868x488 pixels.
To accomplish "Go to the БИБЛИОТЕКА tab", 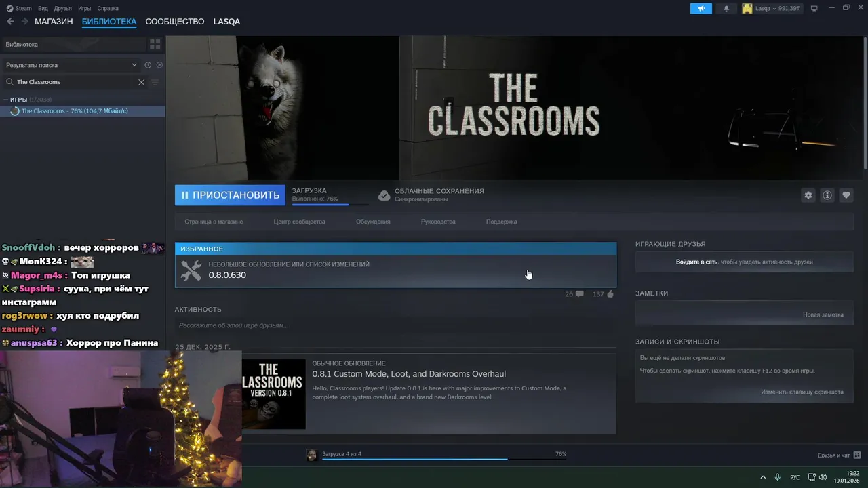I will coord(109,22).
